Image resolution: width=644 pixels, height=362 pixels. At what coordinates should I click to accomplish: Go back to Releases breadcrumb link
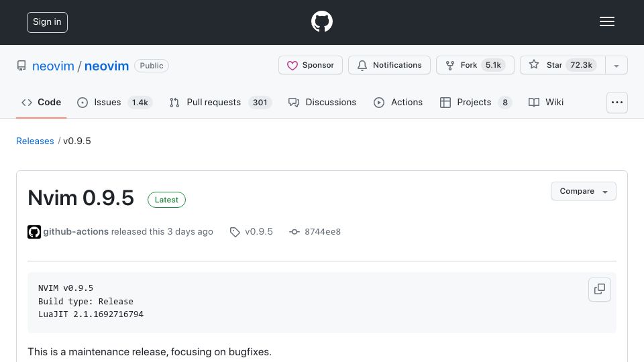click(x=35, y=141)
